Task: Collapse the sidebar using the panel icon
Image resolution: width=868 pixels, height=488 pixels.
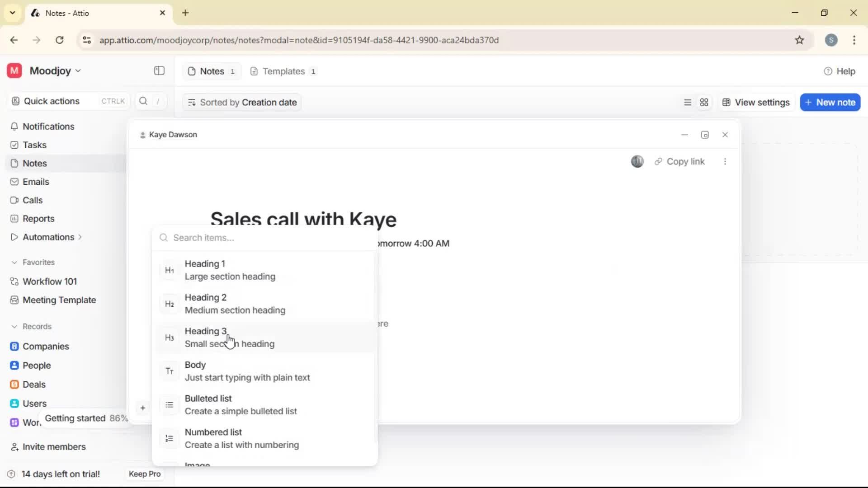Action: tap(159, 71)
